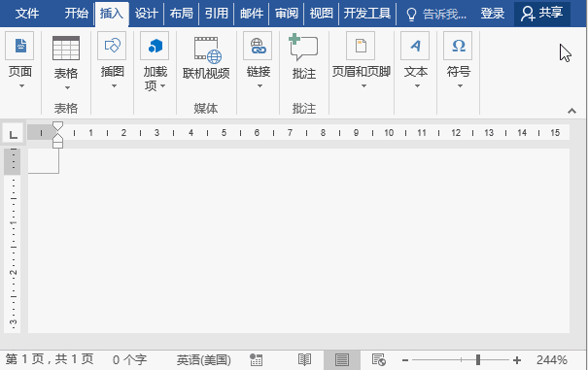Click the zoom in plus button
Screen dimensions: 588x370
coord(517,360)
